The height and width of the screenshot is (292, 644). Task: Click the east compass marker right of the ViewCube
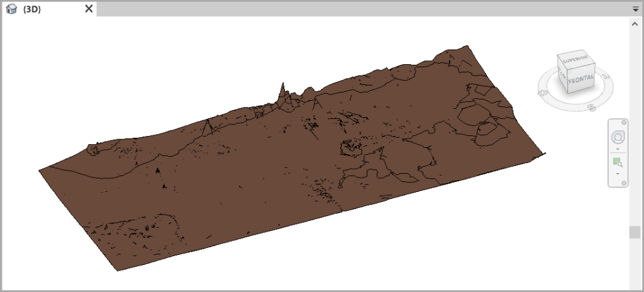pos(607,77)
